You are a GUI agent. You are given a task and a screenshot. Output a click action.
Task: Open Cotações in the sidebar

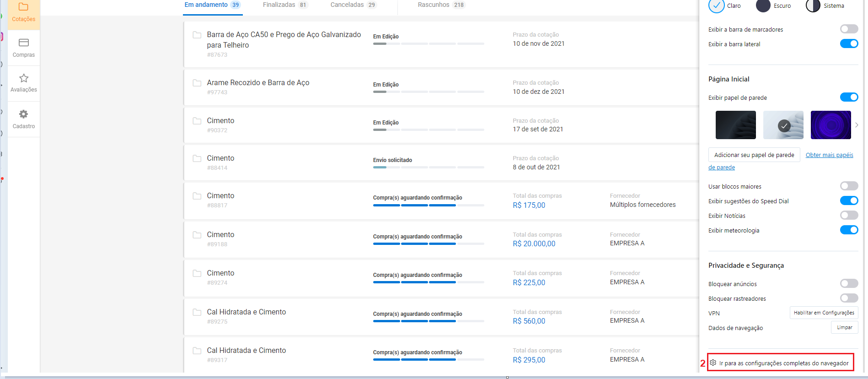coord(24,12)
